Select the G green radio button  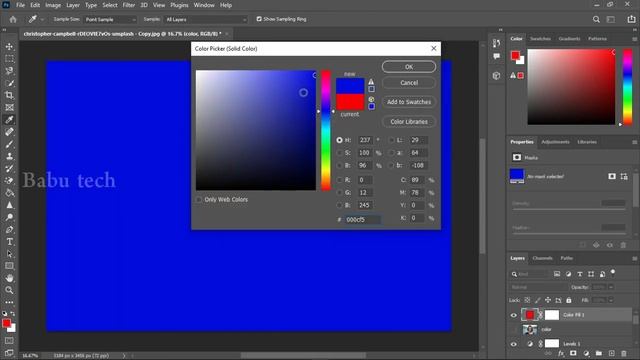click(340, 193)
